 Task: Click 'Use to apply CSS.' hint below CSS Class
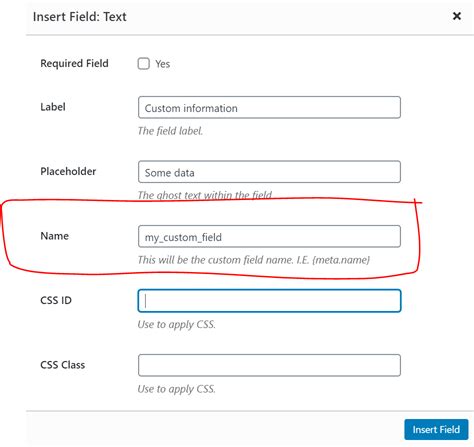pyautogui.click(x=177, y=389)
